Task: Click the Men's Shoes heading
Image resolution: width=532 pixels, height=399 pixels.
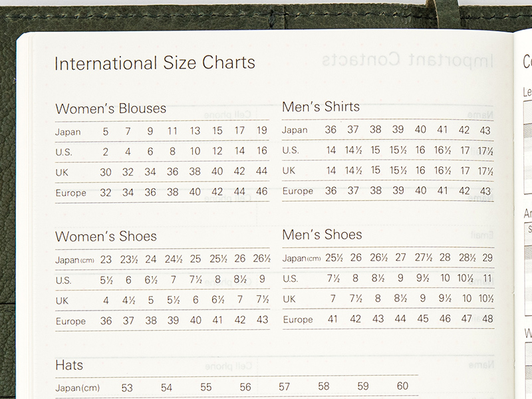Action: 322,235
